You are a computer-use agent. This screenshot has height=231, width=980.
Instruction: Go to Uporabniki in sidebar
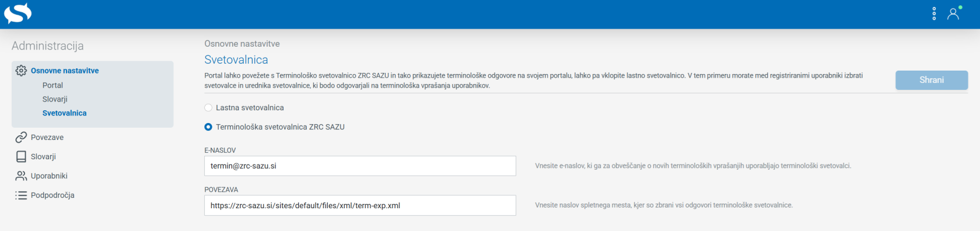pos(49,176)
